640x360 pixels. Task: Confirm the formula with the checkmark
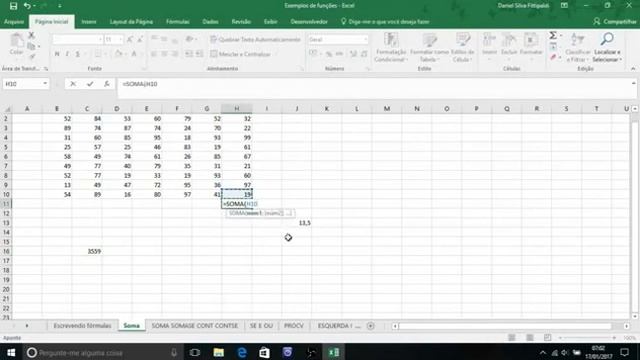coord(90,84)
